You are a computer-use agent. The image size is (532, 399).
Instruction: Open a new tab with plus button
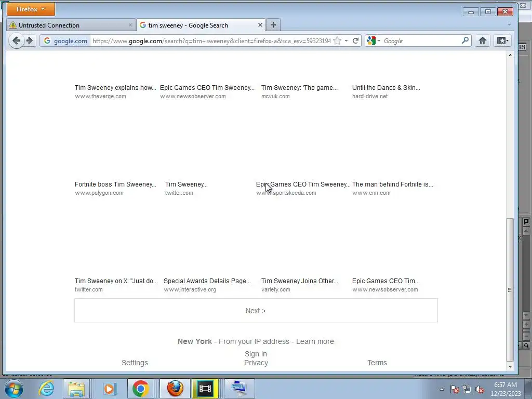click(273, 25)
